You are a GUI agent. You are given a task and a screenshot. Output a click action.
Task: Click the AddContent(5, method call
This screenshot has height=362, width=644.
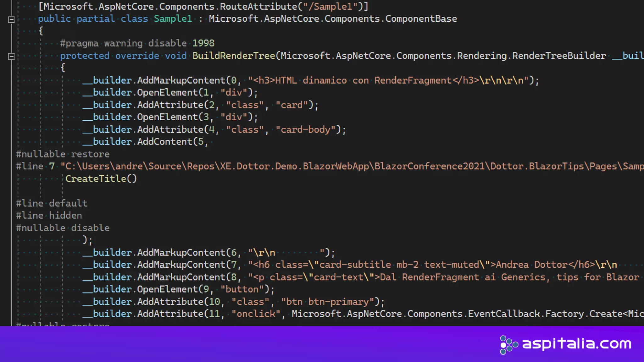[164, 142]
